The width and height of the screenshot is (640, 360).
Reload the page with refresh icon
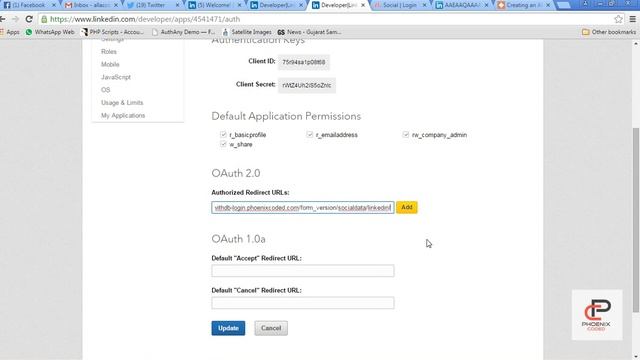tap(29, 19)
